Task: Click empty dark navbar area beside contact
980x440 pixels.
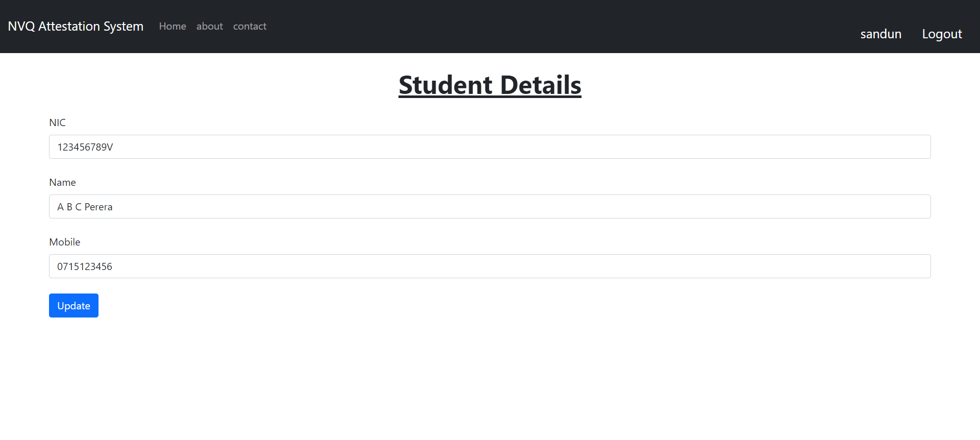Action: tap(510, 26)
